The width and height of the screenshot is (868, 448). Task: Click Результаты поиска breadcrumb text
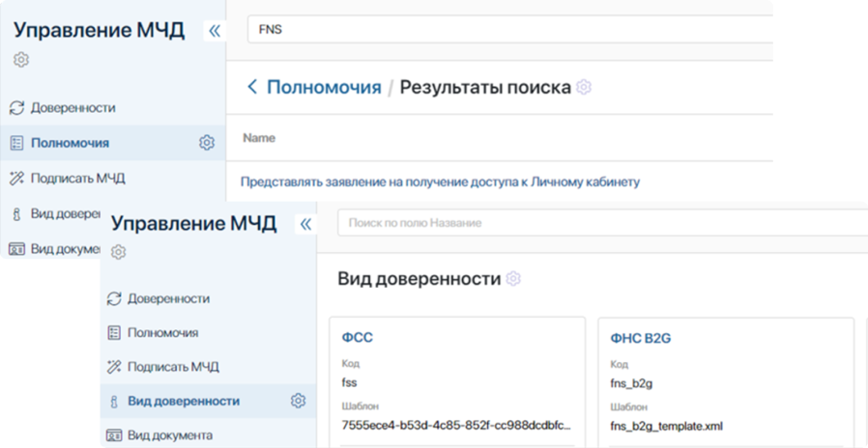[485, 87]
